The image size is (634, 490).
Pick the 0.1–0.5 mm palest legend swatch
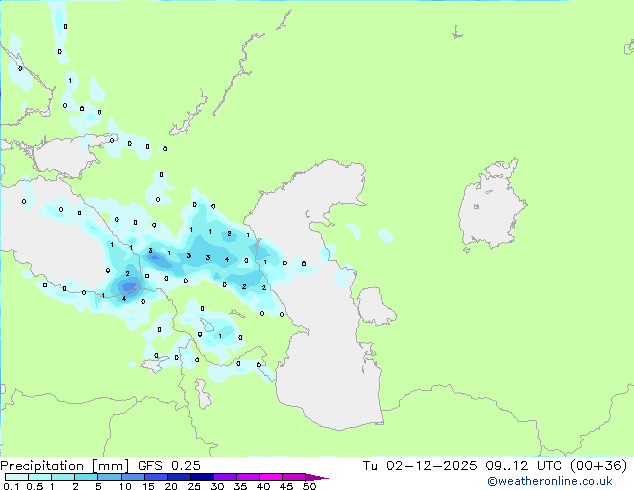[17, 477]
